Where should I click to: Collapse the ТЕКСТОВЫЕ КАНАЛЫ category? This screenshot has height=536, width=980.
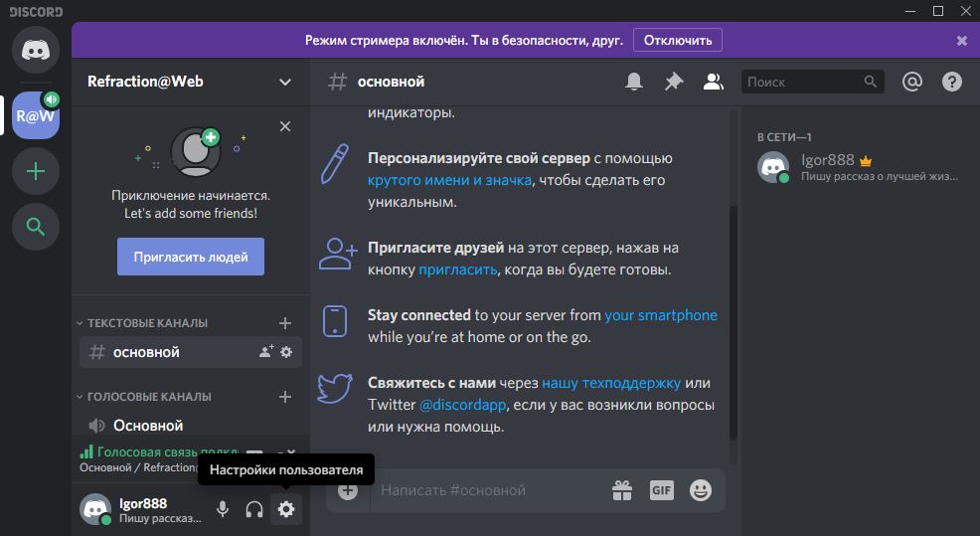tap(147, 323)
